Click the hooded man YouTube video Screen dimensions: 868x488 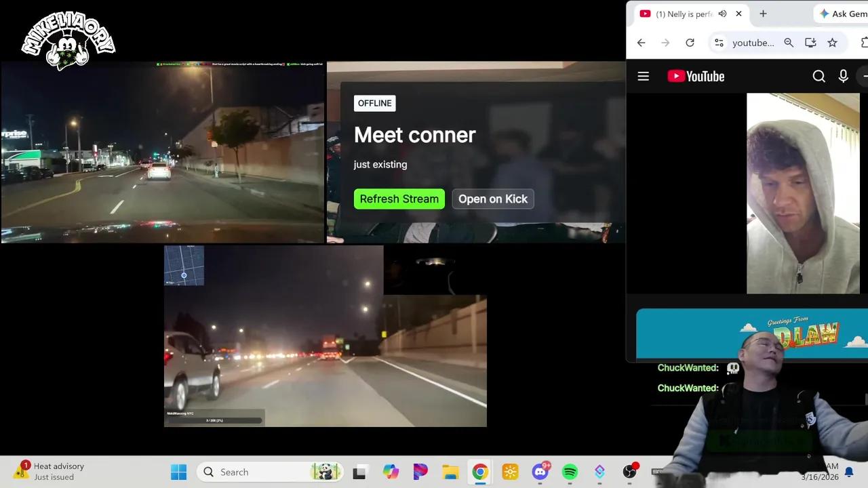tap(803, 193)
